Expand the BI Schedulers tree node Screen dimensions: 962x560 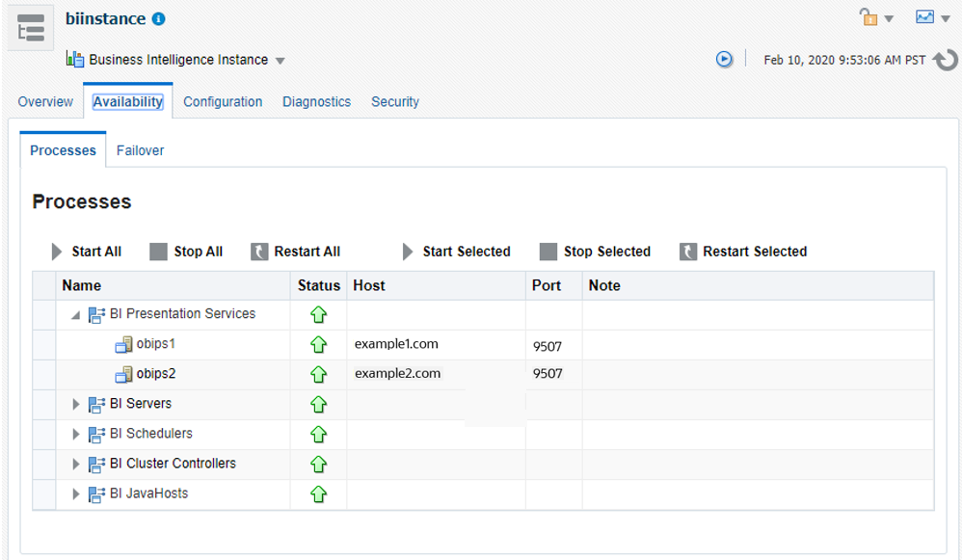pyautogui.click(x=76, y=435)
